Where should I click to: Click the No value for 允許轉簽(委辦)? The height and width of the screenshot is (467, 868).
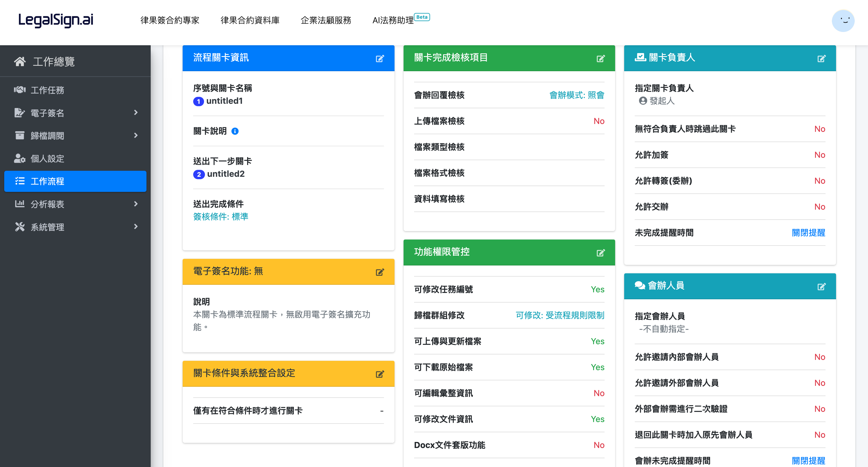pos(819,181)
